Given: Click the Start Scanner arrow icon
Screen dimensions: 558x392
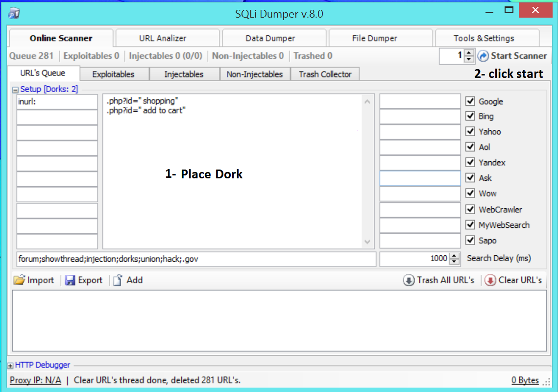Looking at the screenshot, I should point(483,56).
